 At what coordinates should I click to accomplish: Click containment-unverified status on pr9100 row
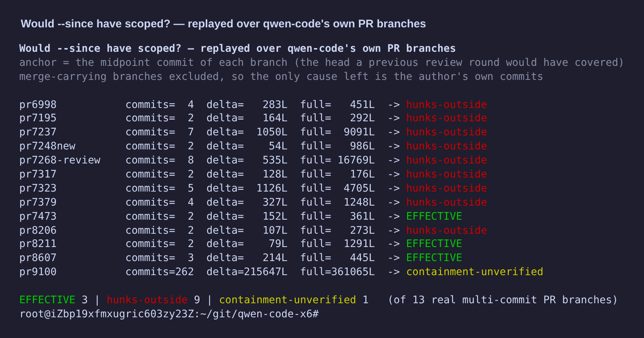474,272
